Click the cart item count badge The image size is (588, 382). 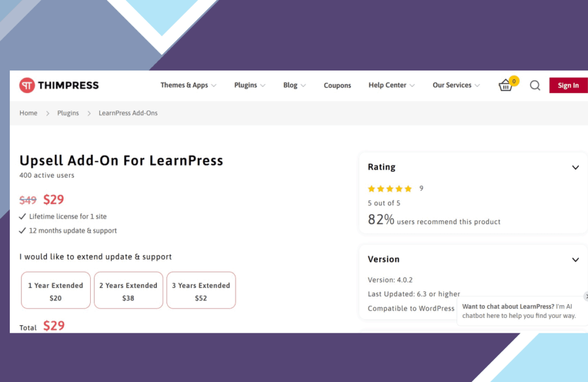point(514,81)
